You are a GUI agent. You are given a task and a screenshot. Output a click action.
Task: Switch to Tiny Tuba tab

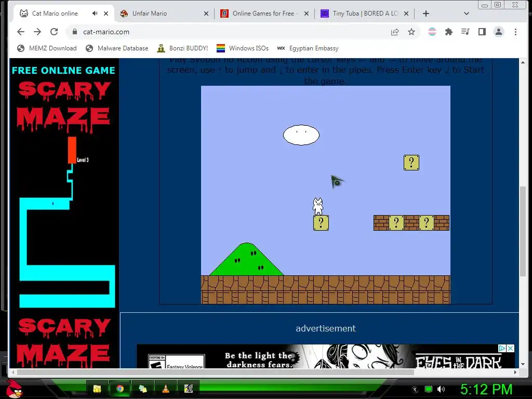pyautogui.click(x=365, y=14)
